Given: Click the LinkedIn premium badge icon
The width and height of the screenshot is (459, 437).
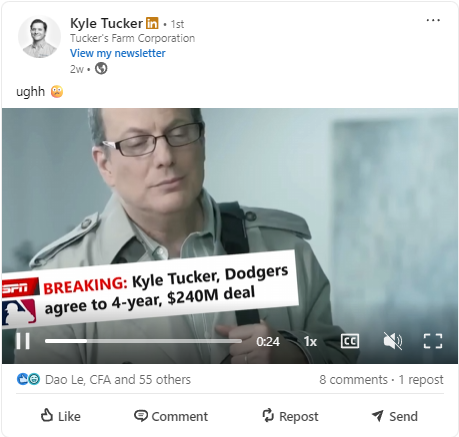Looking at the screenshot, I should 152,23.
